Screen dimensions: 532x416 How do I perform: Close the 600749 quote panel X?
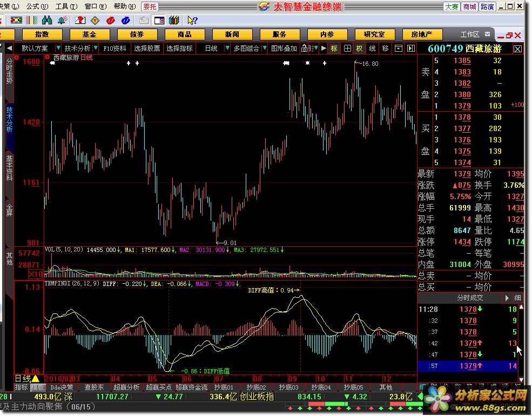point(517,49)
